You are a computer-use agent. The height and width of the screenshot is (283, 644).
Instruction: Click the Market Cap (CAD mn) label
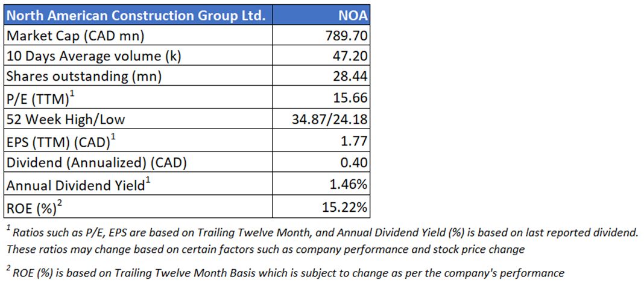point(75,36)
